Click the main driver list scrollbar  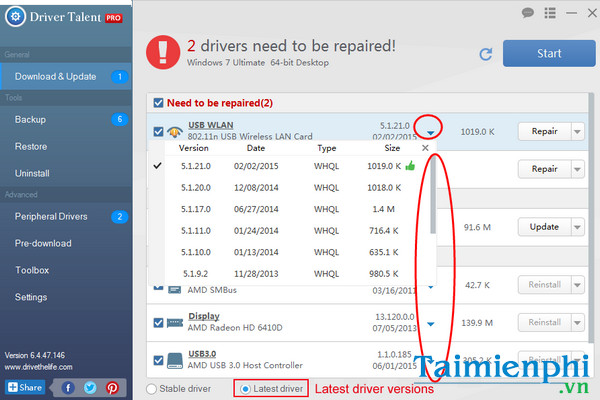point(592,218)
